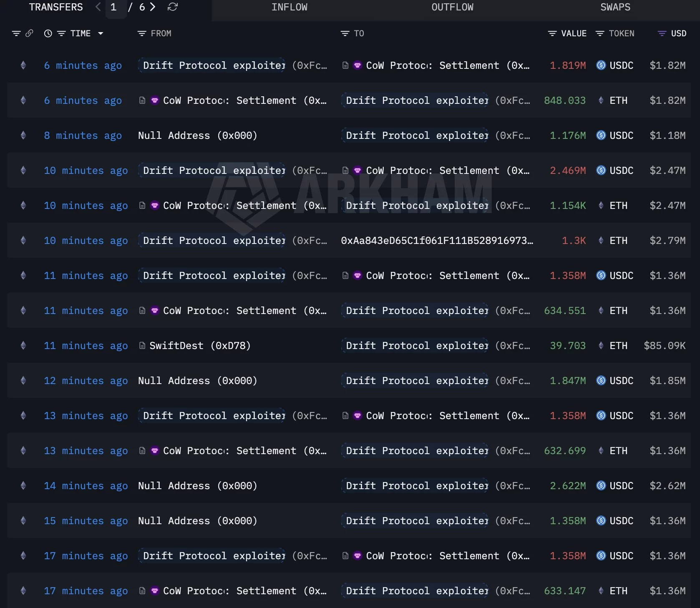Switch to the OUTFLOW tab
Viewport: 700px width, 608px height.
tap(452, 7)
